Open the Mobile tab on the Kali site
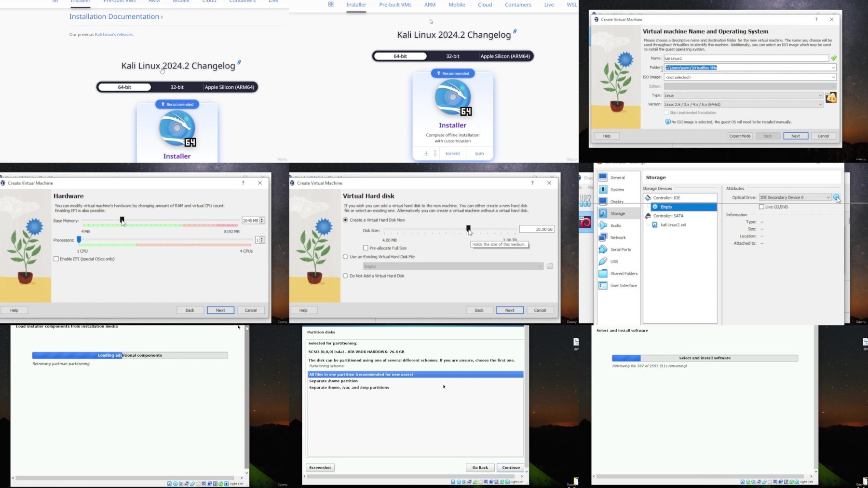The image size is (868, 488). point(457,5)
